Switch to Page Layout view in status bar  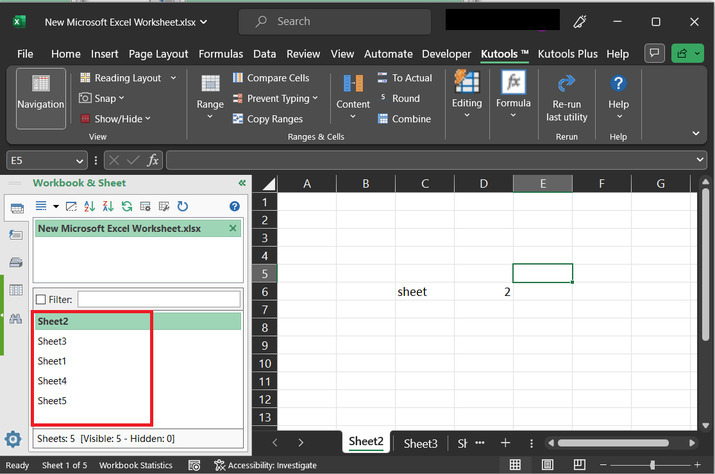point(547,465)
